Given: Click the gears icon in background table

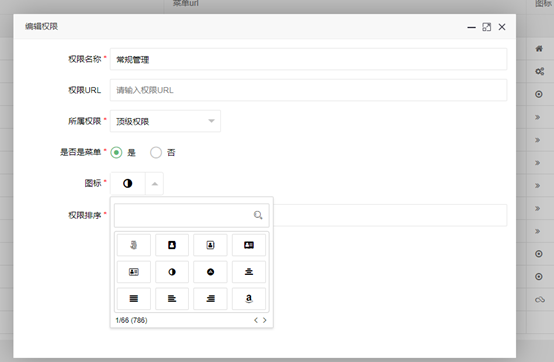Looking at the screenshot, I should tap(539, 71).
